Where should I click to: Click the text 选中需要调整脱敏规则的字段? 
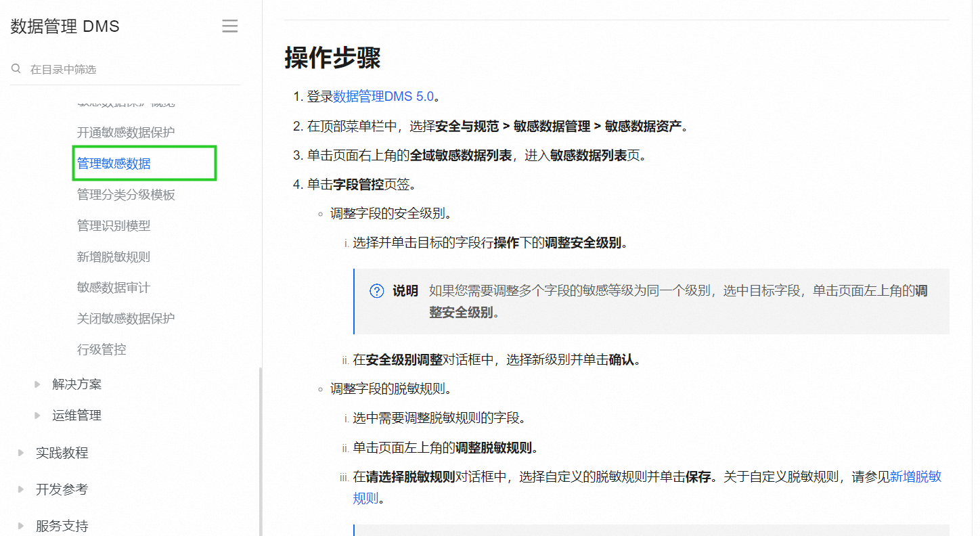click(x=439, y=418)
